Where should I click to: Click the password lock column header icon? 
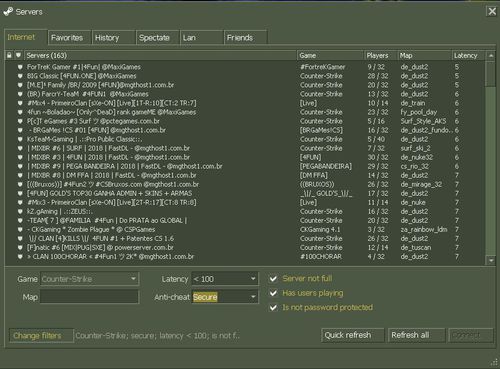pos(9,55)
